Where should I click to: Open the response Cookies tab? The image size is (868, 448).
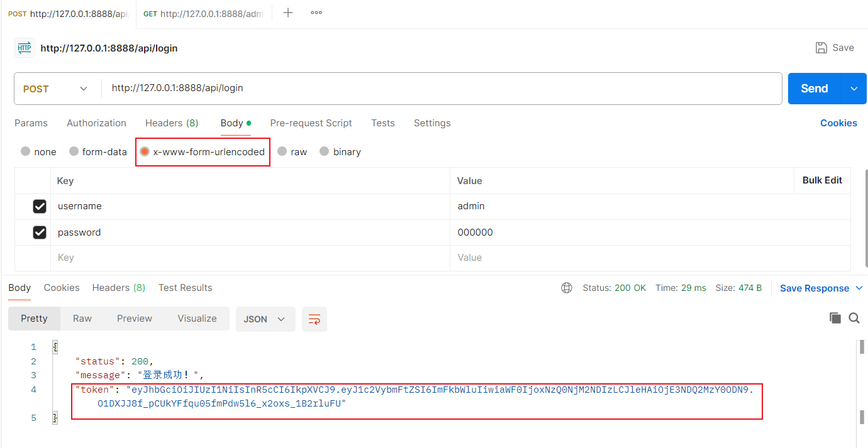pos(62,288)
